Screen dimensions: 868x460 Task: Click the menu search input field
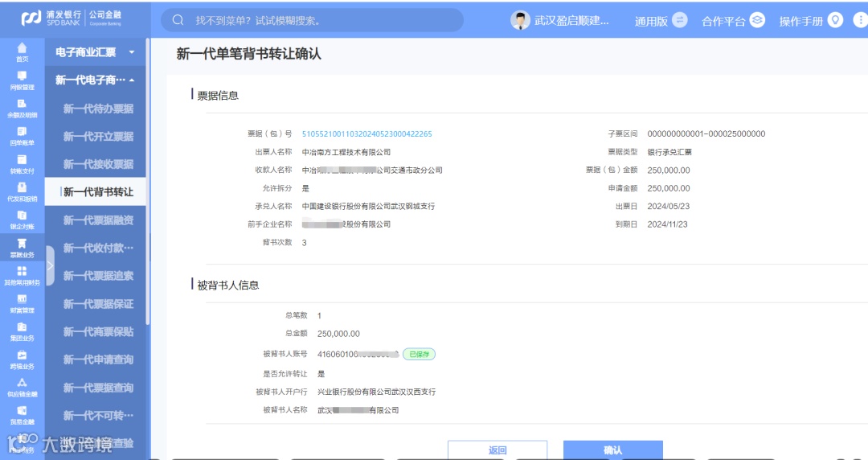coord(312,20)
